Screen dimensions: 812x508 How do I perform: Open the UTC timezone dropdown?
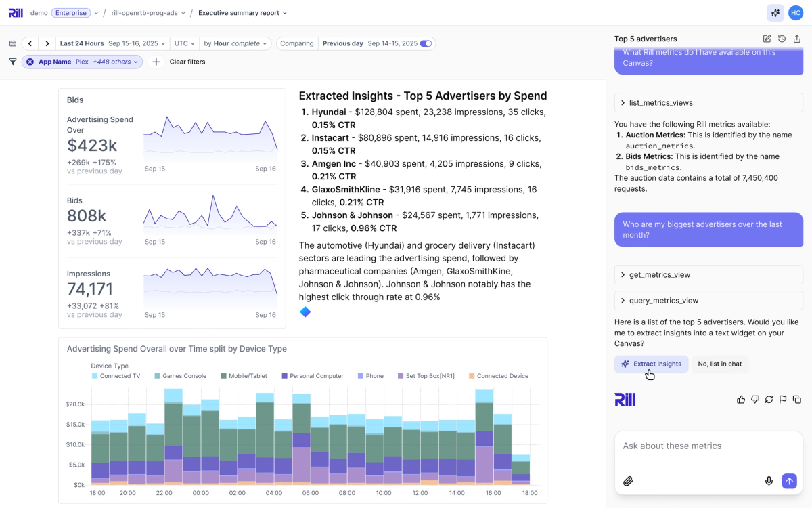click(185, 43)
